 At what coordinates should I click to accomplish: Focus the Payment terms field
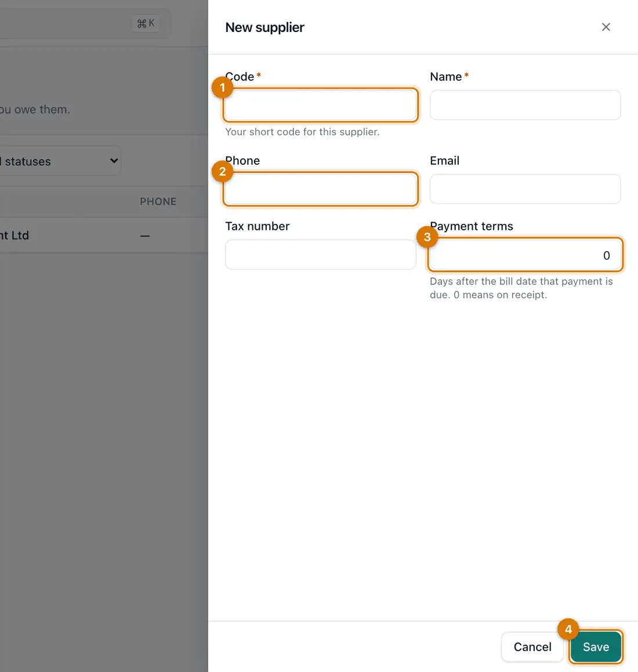pyautogui.click(x=525, y=255)
